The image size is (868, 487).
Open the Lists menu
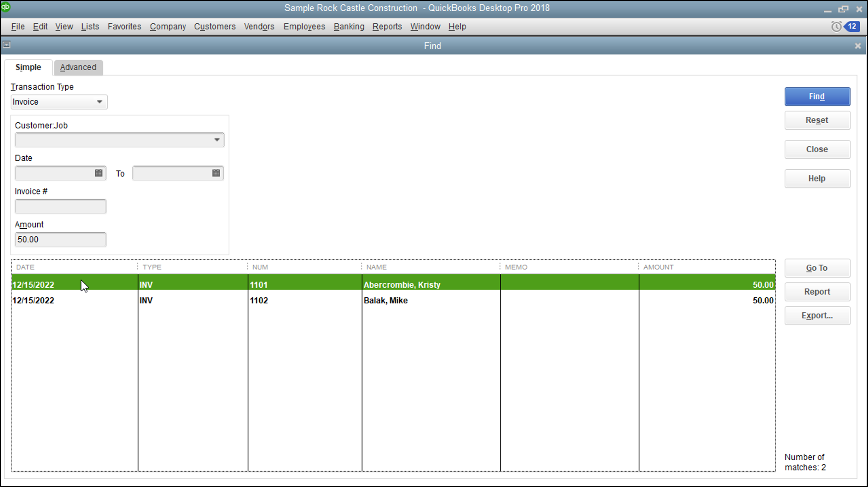(x=90, y=26)
